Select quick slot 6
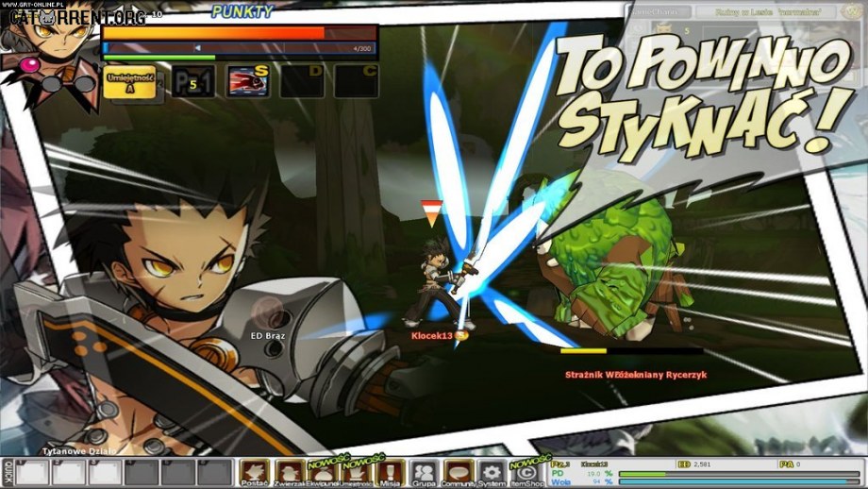868x489 pixels. coord(215,472)
